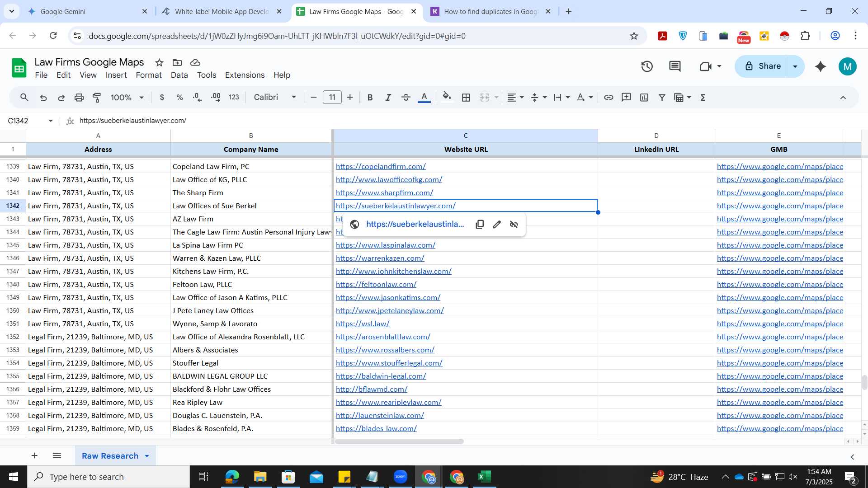This screenshot has width=868, height=488.
Task: Toggle the Create a filter icon
Action: [x=662, y=97]
